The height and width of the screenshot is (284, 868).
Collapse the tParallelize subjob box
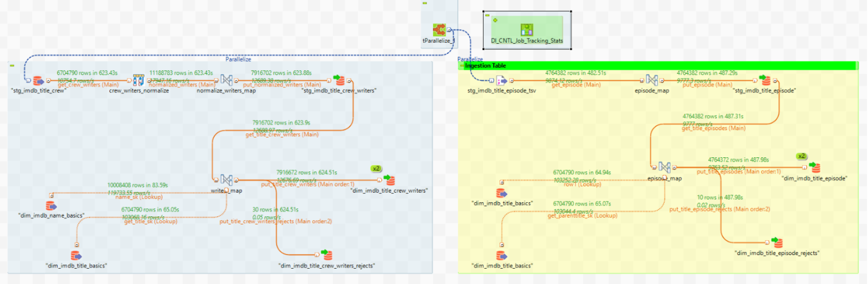point(424,3)
